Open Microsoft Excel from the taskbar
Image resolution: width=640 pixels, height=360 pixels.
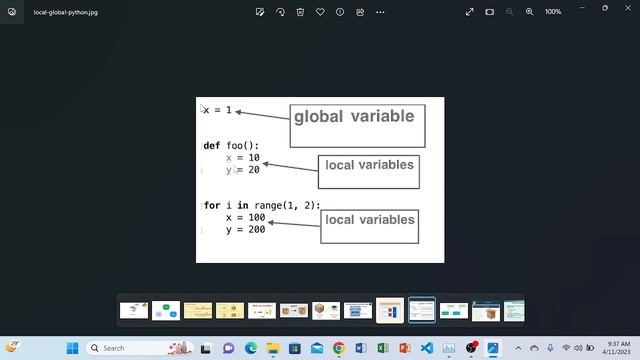pos(383,348)
